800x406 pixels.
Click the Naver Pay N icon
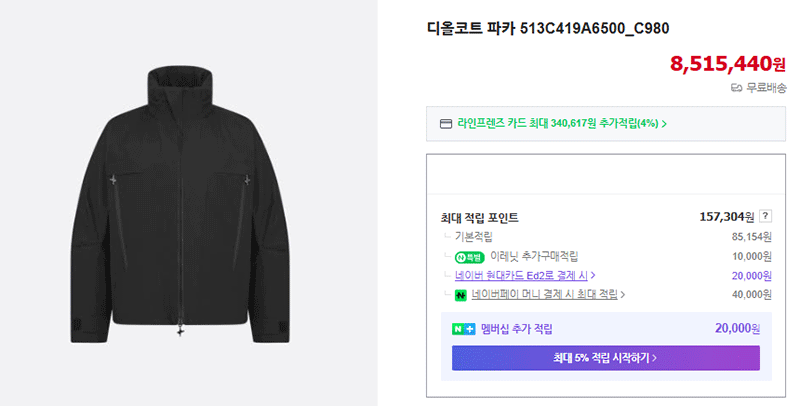click(461, 295)
